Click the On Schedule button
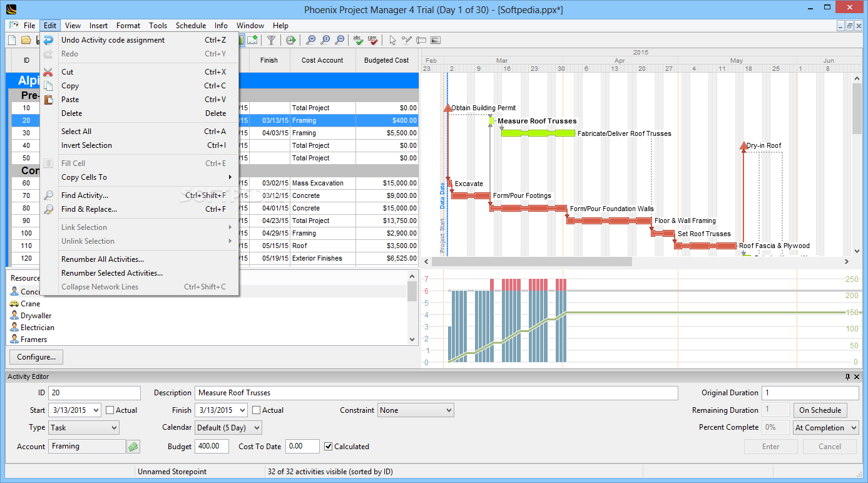This screenshot has height=483, width=868. click(x=820, y=410)
